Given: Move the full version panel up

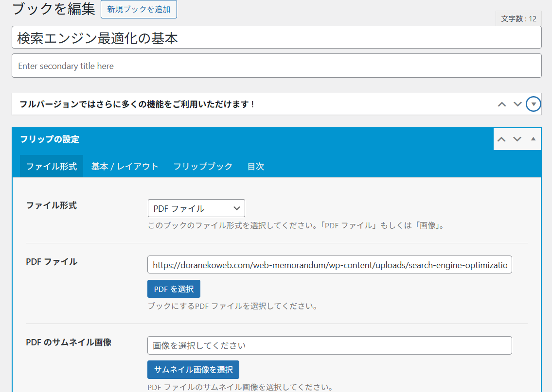Looking at the screenshot, I should click(502, 104).
